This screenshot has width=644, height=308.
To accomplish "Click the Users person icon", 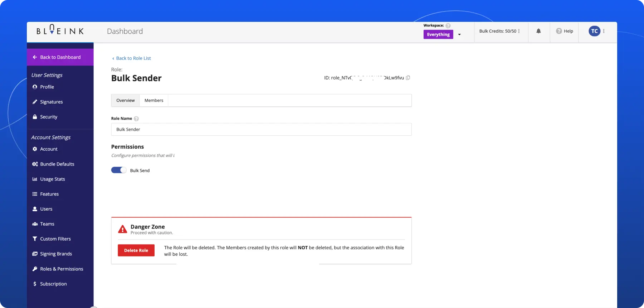I will point(35,209).
